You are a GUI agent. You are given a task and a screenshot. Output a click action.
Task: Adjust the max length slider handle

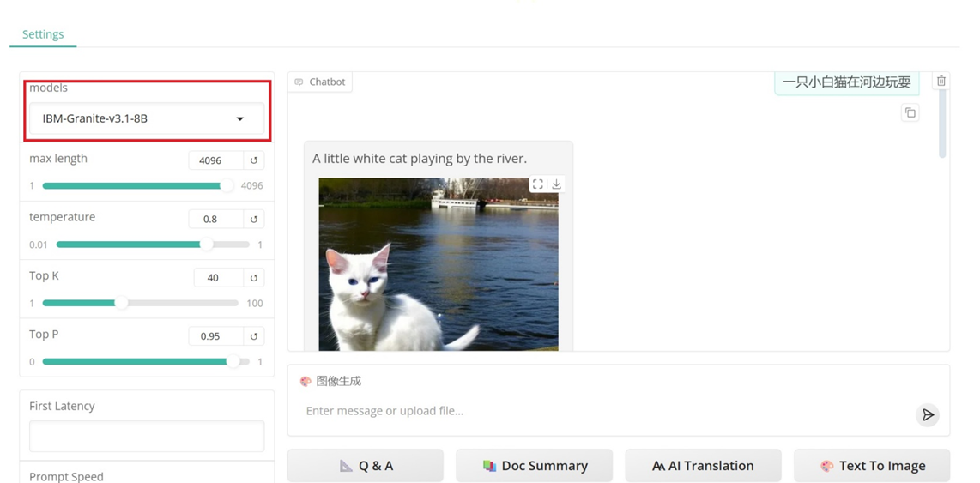click(x=227, y=185)
